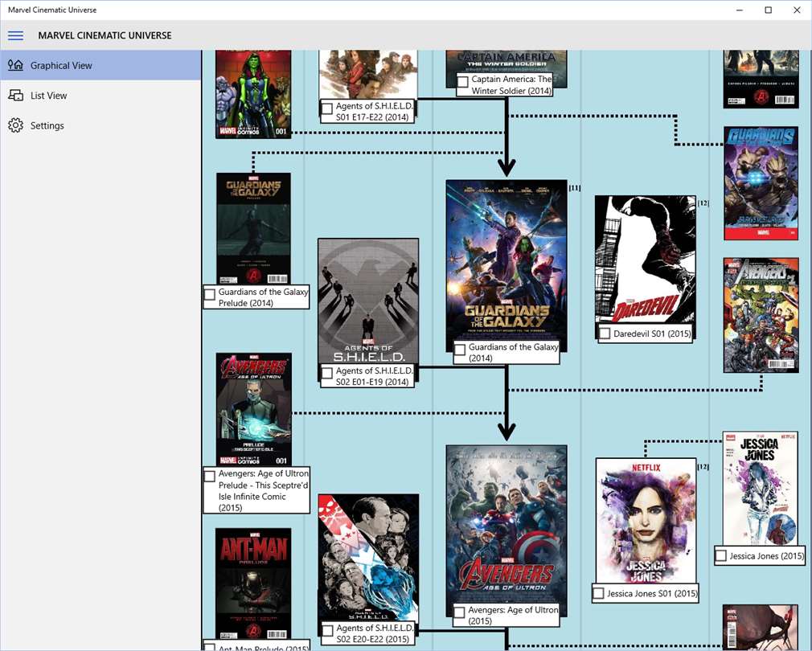This screenshot has width=812, height=651.
Task: Open Gamora Infinite Comics cover
Action: [253, 94]
